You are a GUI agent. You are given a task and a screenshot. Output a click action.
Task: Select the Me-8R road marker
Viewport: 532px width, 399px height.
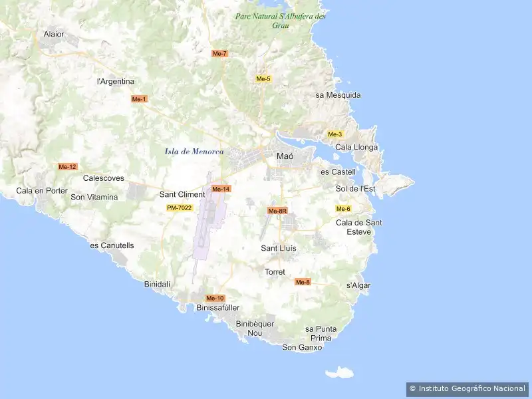[277, 211]
